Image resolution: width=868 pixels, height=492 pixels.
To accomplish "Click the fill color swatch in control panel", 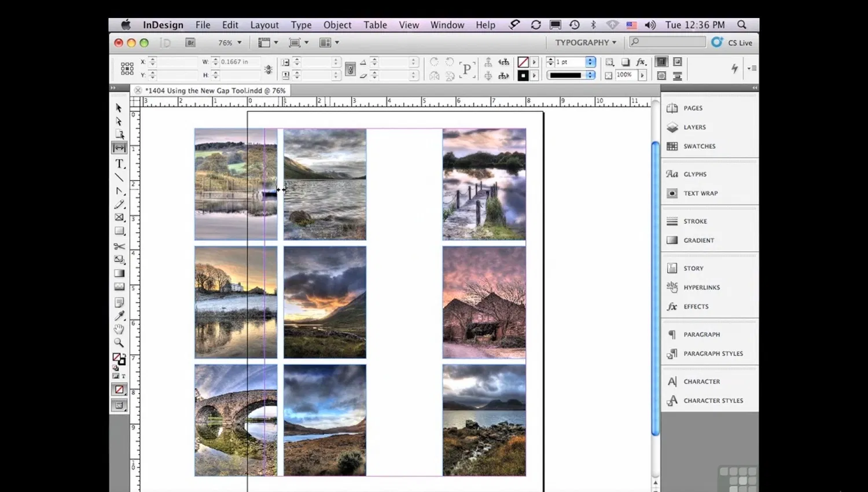I will (x=523, y=62).
